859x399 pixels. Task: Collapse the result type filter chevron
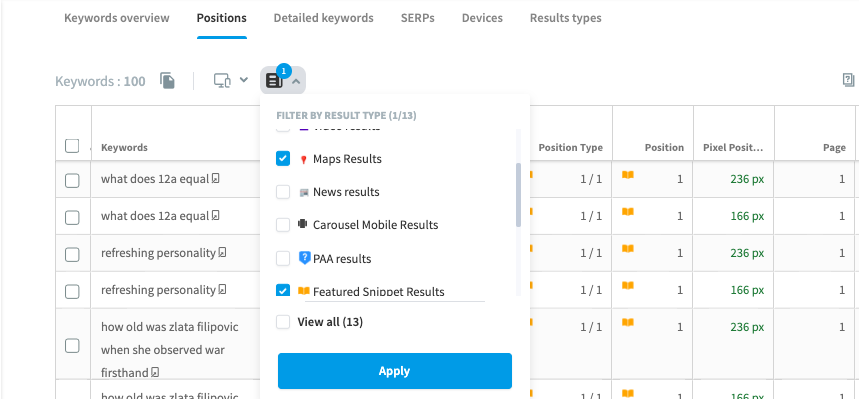point(296,81)
